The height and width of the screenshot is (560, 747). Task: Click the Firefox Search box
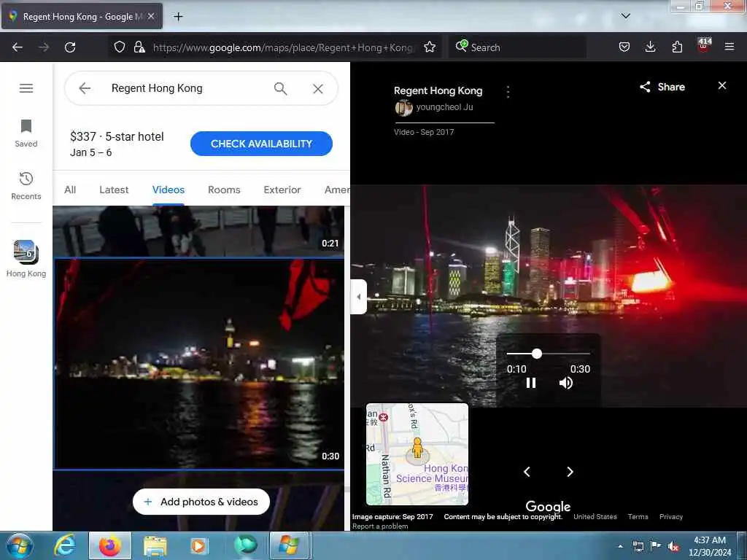[x=517, y=47]
